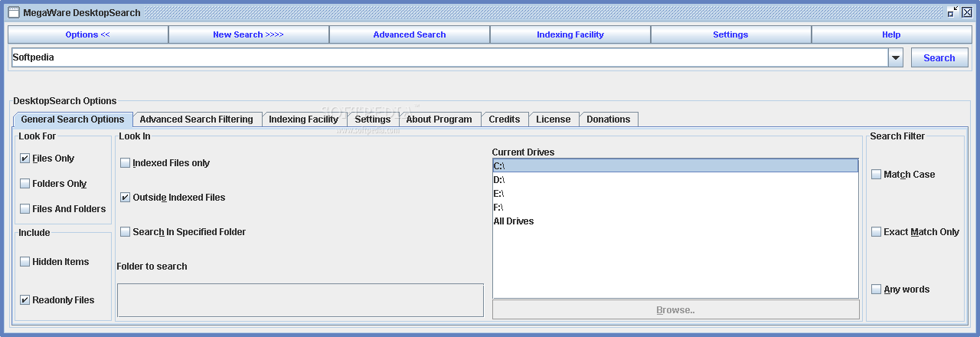Image resolution: width=980 pixels, height=337 pixels.
Task: Open Advanced Search from top bar
Action: [410, 34]
